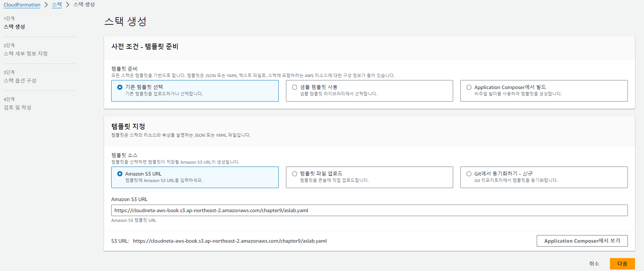The image size is (644, 271).
Task: Click the Amazon S3 URL input field
Action: tap(369, 210)
